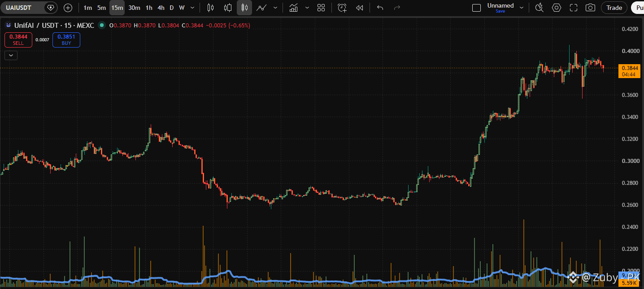Take a chart snapshot with the camera icon
The height and width of the screenshot is (289, 644).
591,8
